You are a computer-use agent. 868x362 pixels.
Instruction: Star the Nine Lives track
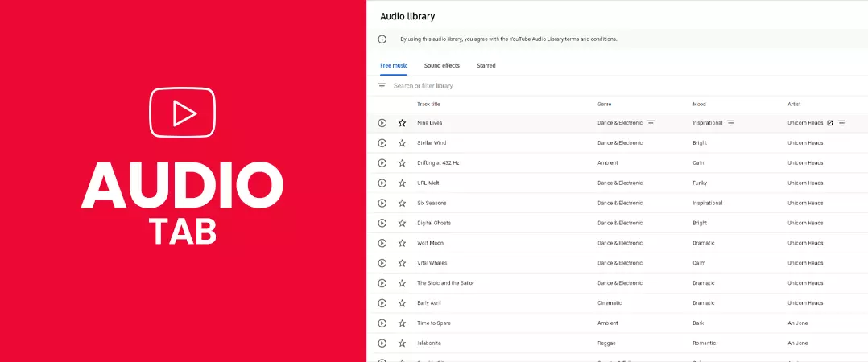[402, 123]
